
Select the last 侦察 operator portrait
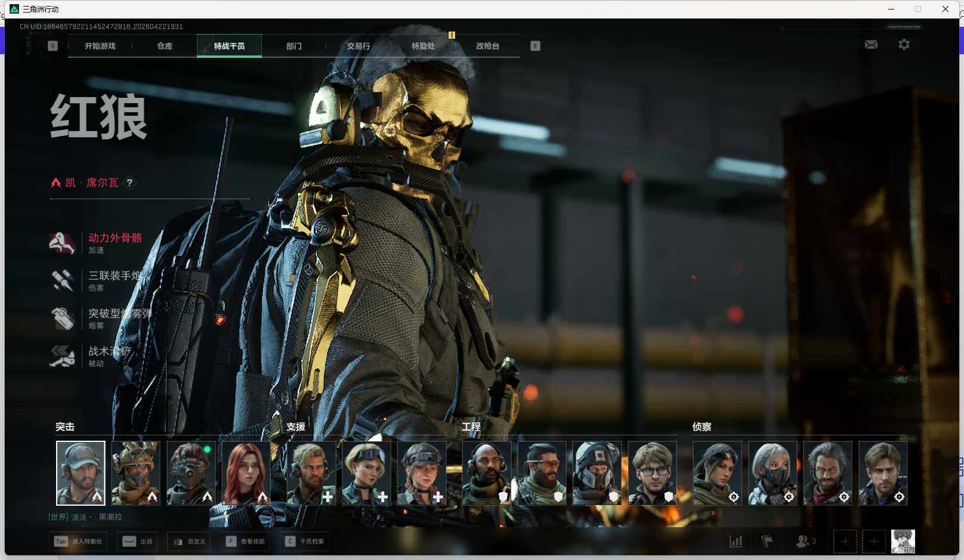point(883,473)
